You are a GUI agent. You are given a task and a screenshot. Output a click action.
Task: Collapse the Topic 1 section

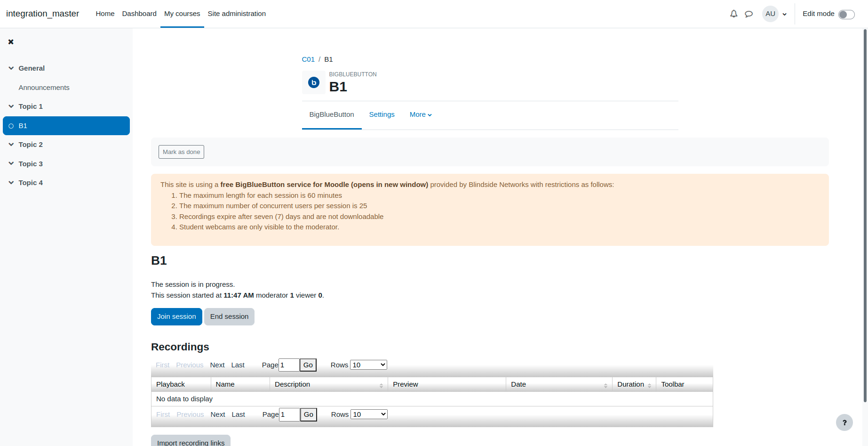tap(11, 106)
